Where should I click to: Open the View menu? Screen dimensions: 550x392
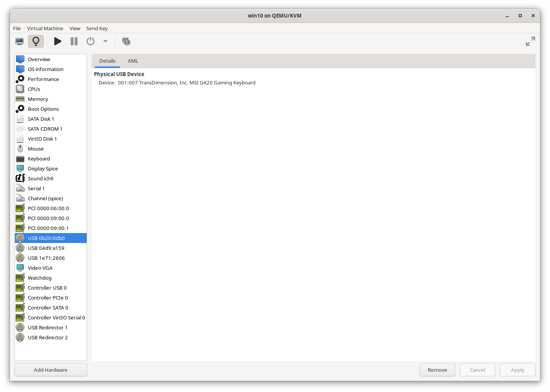tap(75, 28)
